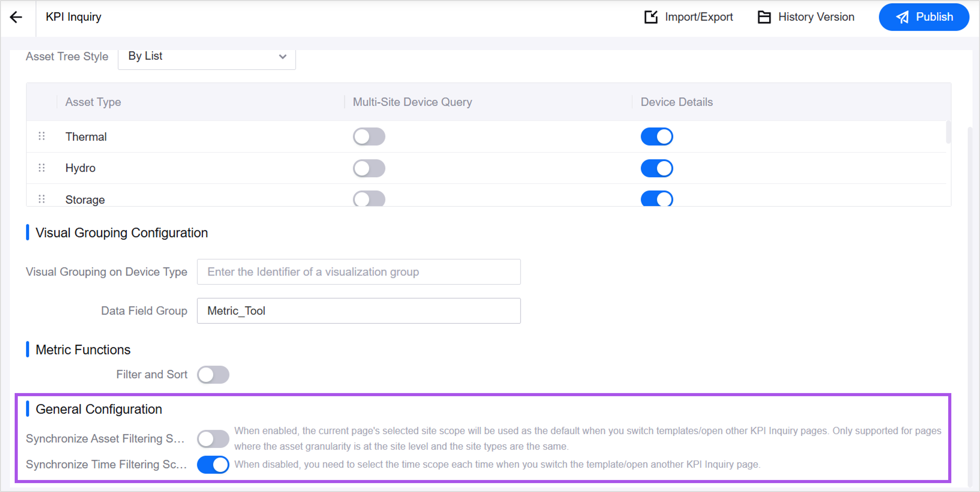
Task: Click the Hydro asset type drag handle
Action: click(42, 168)
